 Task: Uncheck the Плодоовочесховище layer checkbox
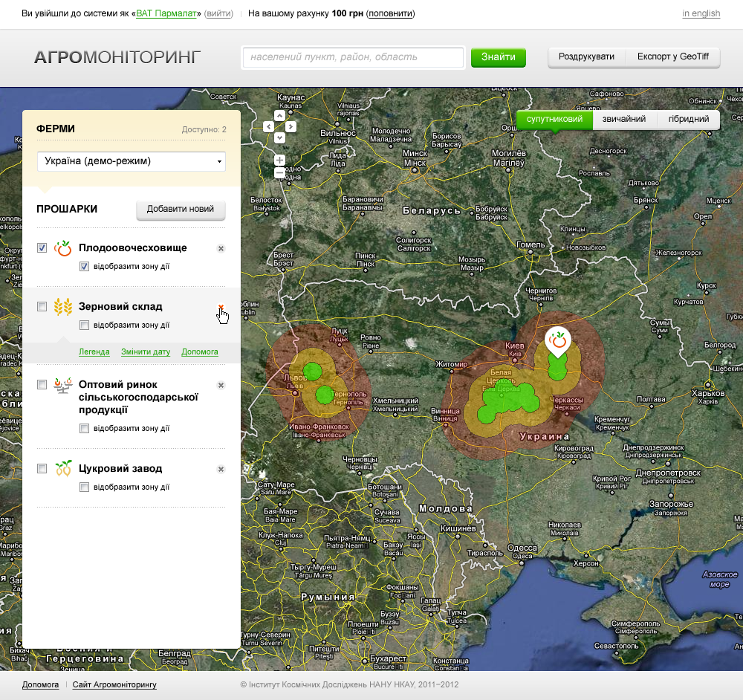coord(42,248)
